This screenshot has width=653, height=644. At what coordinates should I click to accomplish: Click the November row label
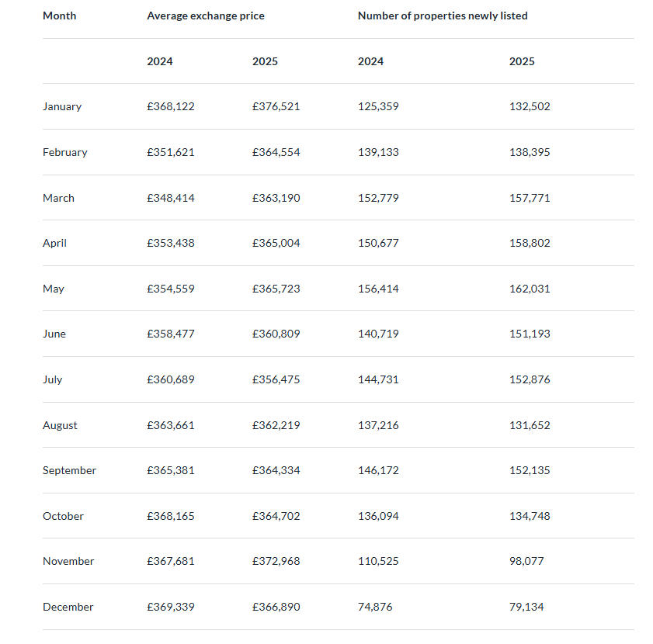[68, 561]
